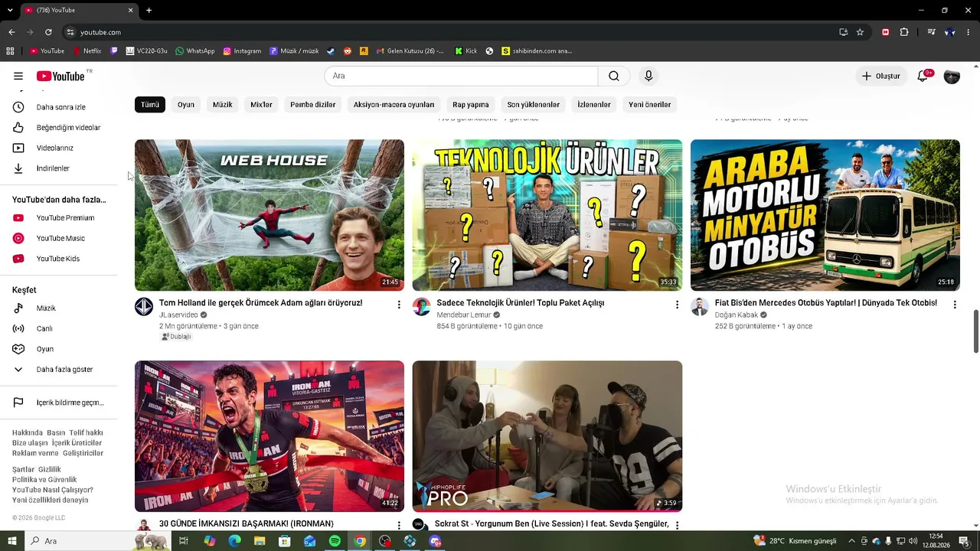Select the 'Mix'ler' filter chip
This screenshot has width=980, height=551.
point(262,105)
